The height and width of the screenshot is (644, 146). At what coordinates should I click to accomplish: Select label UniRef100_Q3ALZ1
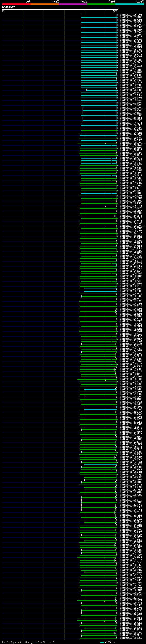pos(131,596)
